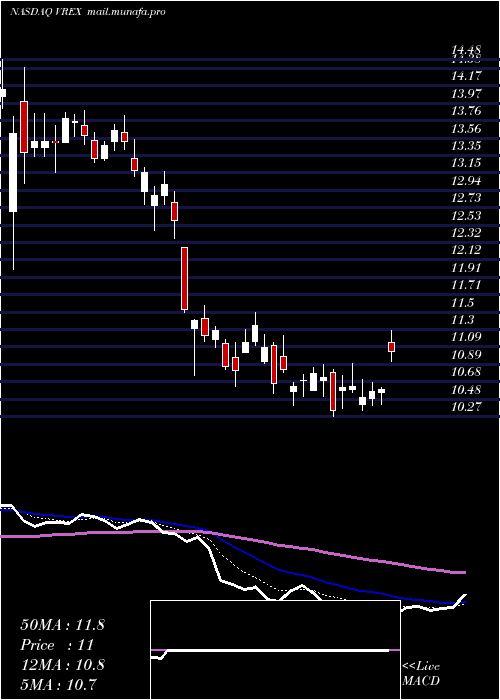The image size is (500, 700).
Task: Select the 13.97 price axis label
Action: click(466, 94)
